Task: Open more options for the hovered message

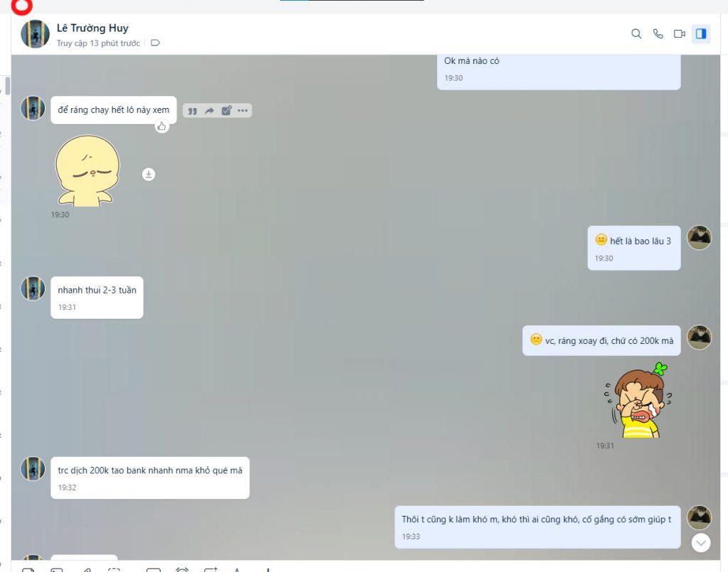Action: [x=243, y=111]
